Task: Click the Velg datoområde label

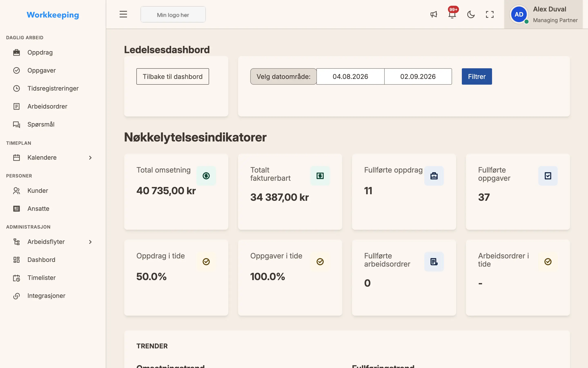Action: pos(283,76)
